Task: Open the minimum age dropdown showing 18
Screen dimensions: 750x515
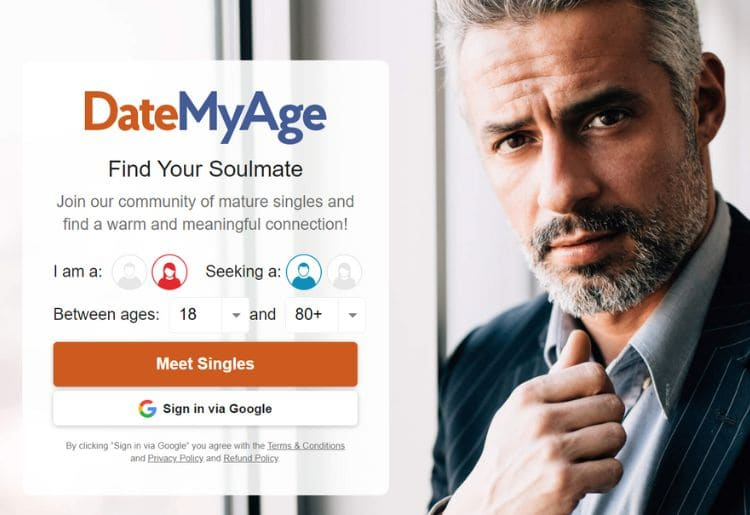Action: (209, 315)
